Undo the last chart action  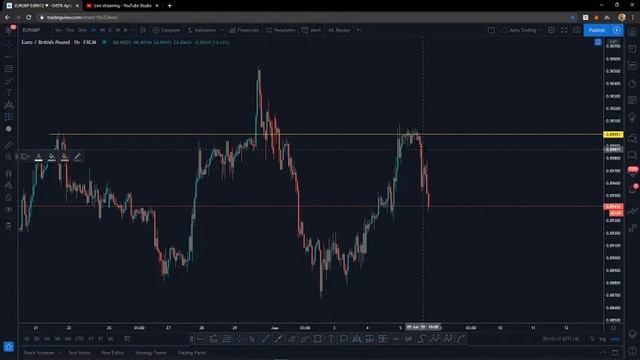click(359, 30)
